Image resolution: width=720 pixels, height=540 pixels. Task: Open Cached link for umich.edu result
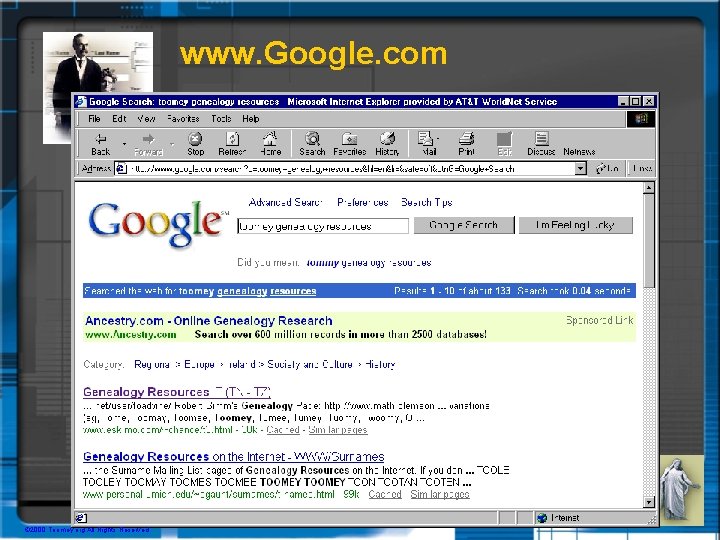click(385, 495)
